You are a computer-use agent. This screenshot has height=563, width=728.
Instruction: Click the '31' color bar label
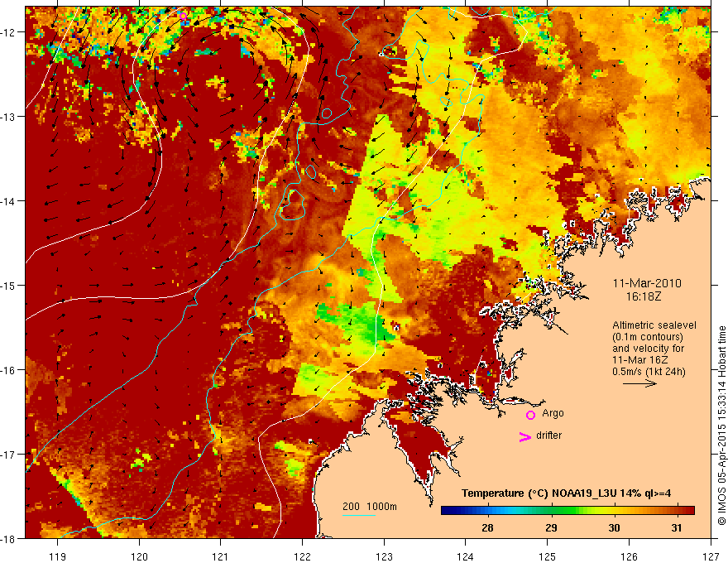tap(677, 527)
